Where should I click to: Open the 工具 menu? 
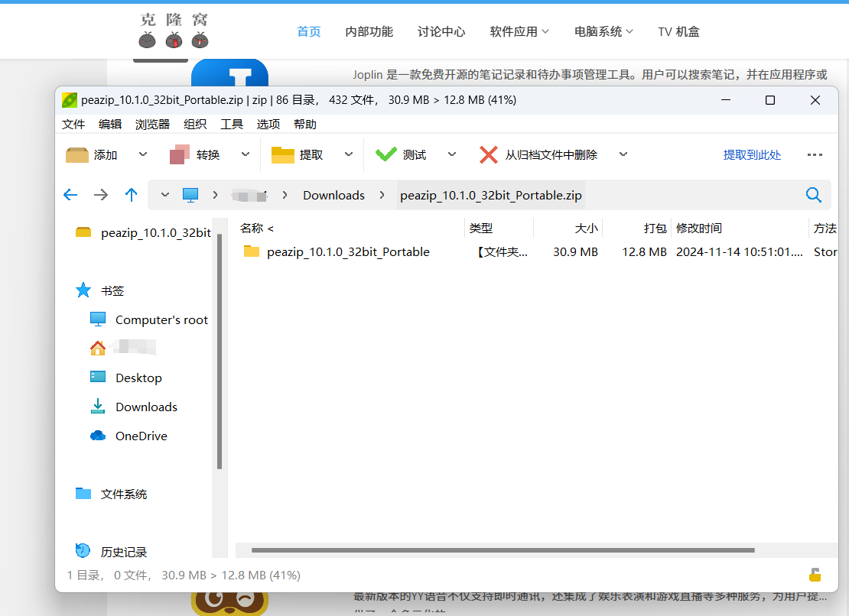[232, 125]
